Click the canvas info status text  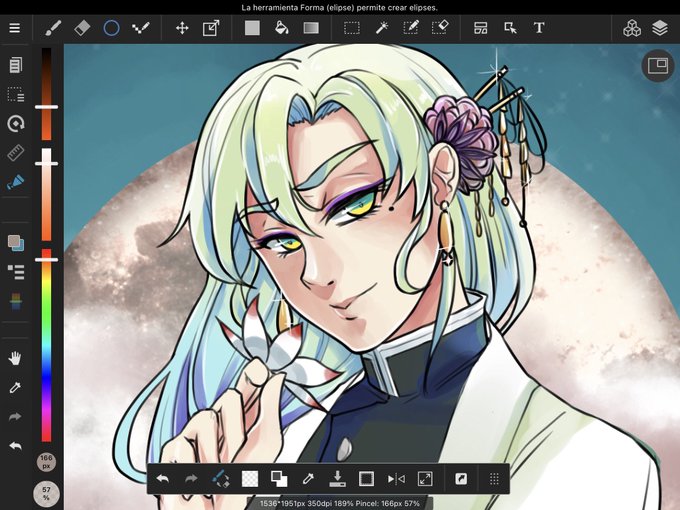point(340,503)
